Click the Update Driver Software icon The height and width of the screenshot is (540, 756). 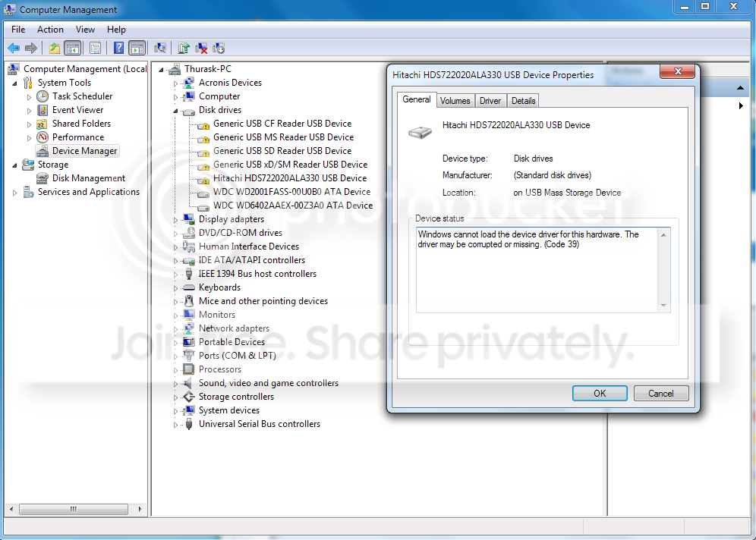pyautogui.click(x=184, y=48)
